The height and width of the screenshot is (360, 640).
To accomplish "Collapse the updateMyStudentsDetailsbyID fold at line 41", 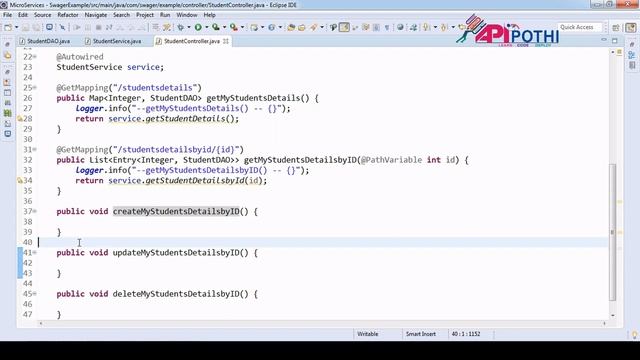I will tap(35, 253).
